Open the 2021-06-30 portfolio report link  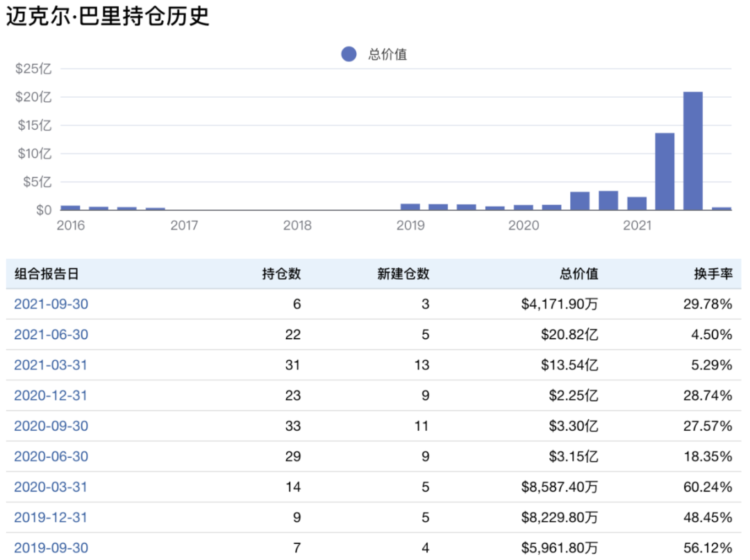pyautogui.click(x=51, y=334)
